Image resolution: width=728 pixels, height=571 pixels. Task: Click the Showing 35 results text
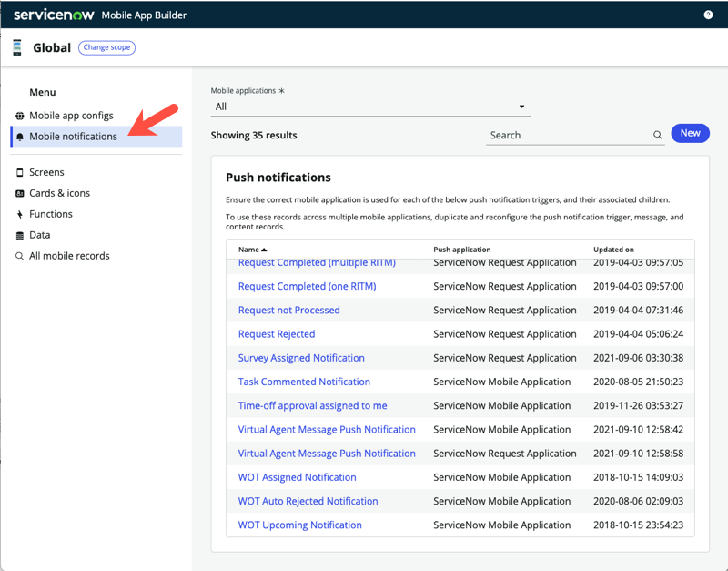[x=254, y=135]
